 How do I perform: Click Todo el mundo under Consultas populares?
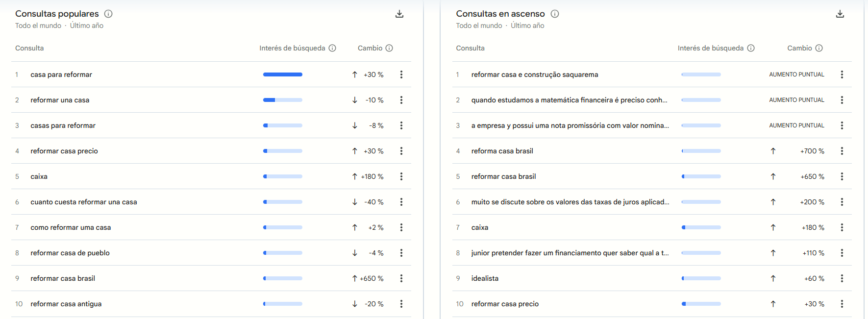[38, 25]
